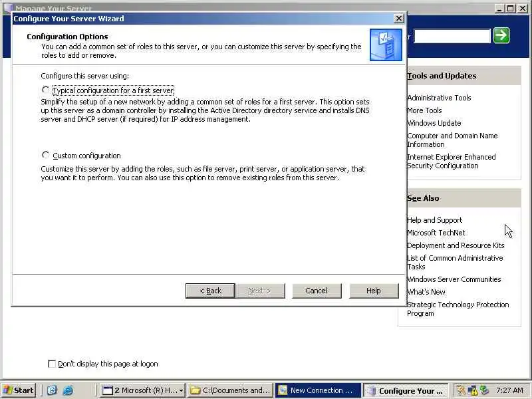Click the warning shield tray icon

pyautogui.click(x=473, y=391)
